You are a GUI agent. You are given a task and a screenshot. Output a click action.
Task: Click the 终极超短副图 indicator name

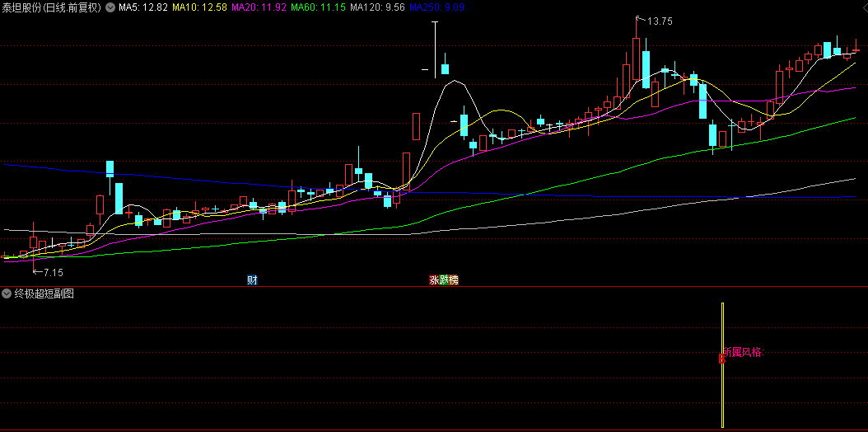pyautogui.click(x=44, y=293)
